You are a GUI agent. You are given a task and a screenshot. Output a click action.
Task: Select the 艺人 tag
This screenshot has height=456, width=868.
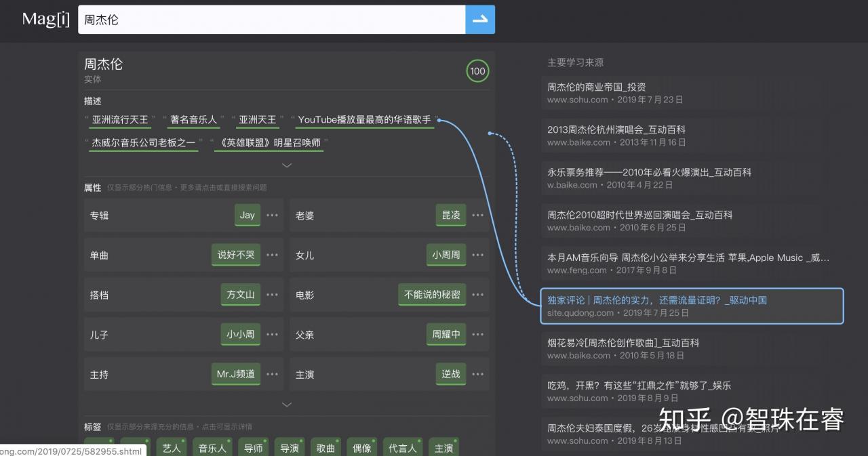pyautogui.click(x=172, y=448)
